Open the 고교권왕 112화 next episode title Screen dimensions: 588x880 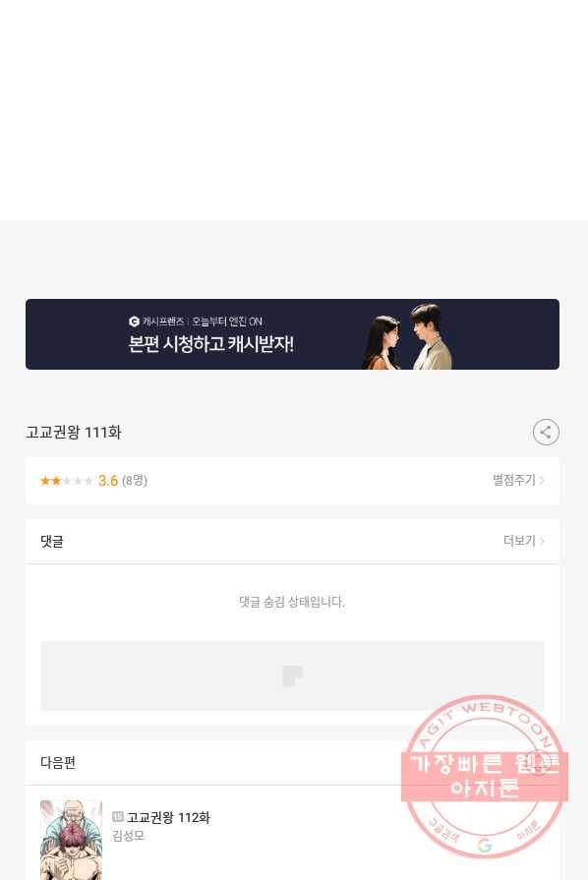pos(168,817)
